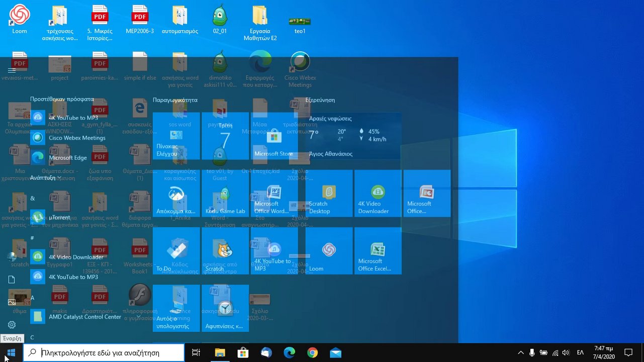Open the Αφυπνίσεις alarms and clock tile

point(225,308)
